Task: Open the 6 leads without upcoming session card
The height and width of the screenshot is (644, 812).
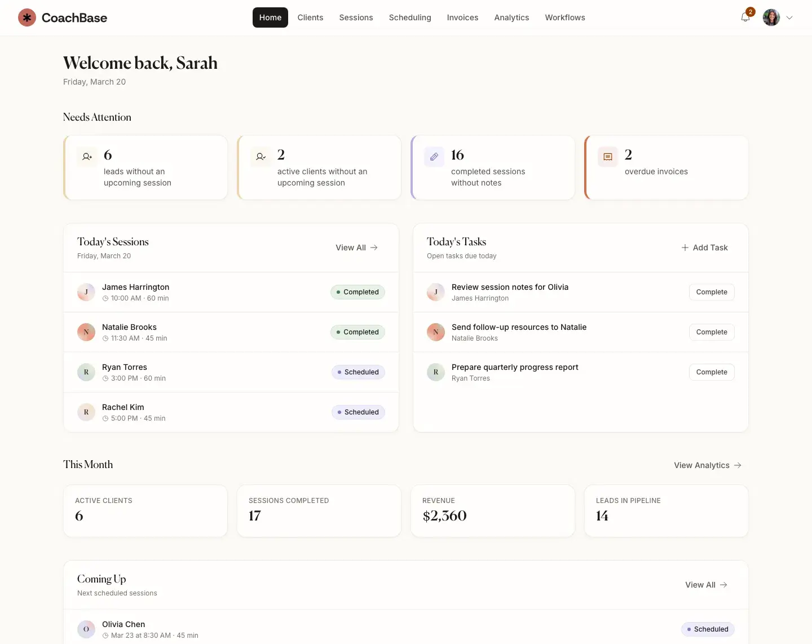Action: tap(145, 167)
